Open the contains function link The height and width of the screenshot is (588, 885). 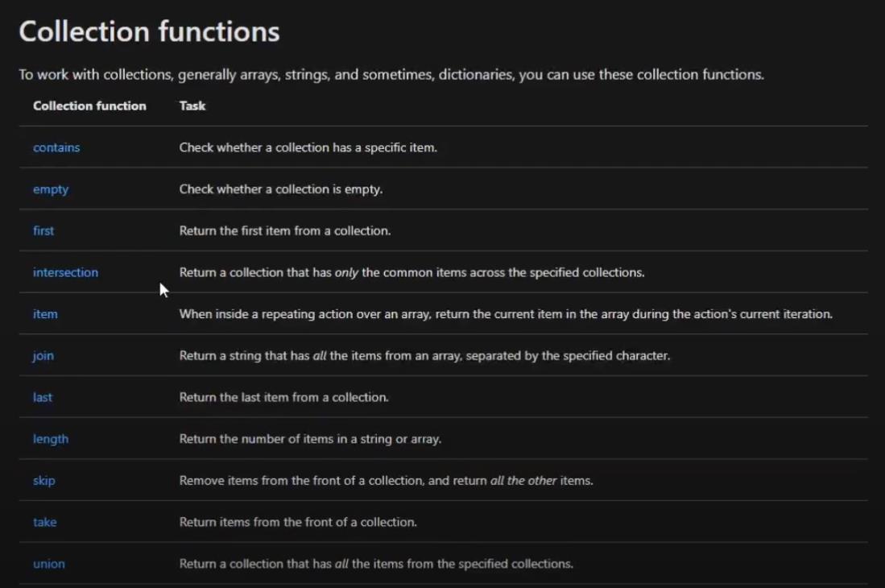[x=56, y=148]
